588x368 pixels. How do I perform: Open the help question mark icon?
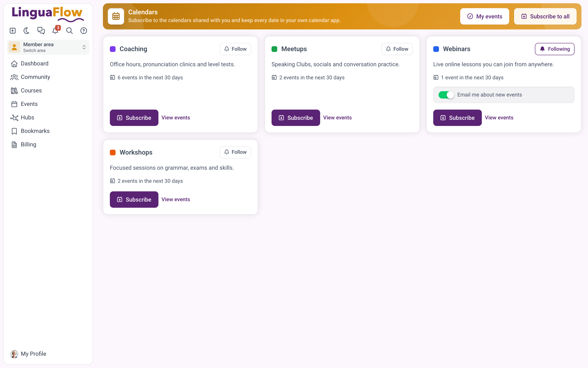point(84,31)
